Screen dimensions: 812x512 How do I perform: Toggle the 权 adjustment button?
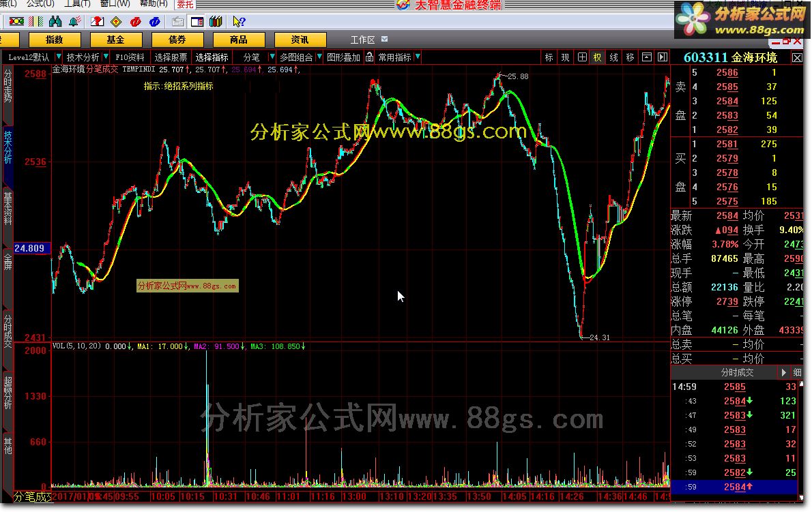coord(597,57)
